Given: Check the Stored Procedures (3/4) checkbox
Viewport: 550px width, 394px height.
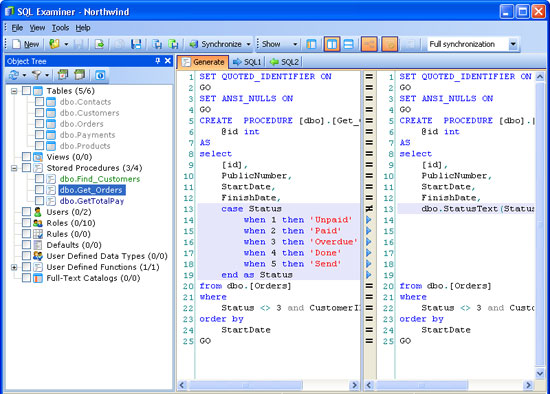Looking at the screenshot, I should [x=26, y=168].
